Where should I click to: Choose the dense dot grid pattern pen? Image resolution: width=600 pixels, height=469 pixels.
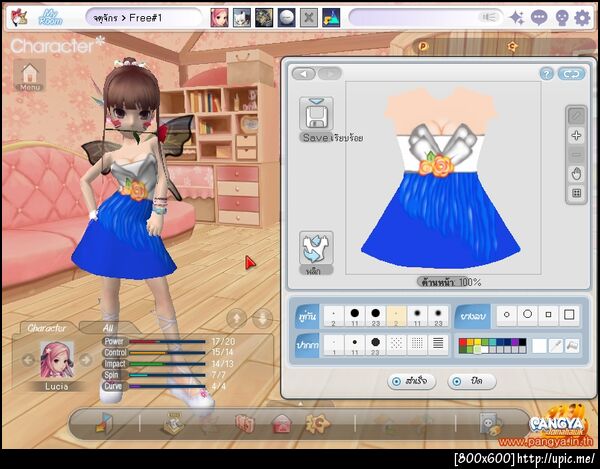tap(417, 345)
